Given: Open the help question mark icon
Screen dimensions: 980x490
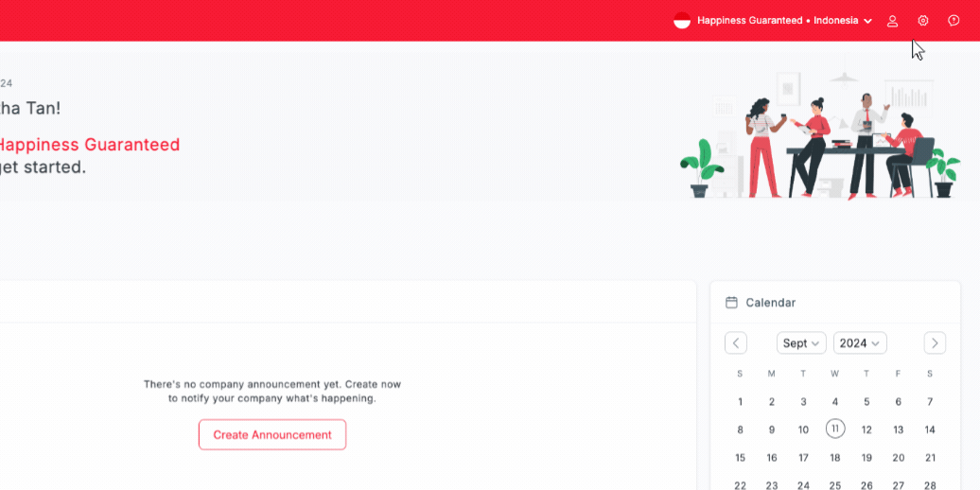Looking at the screenshot, I should tap(954, 21).
